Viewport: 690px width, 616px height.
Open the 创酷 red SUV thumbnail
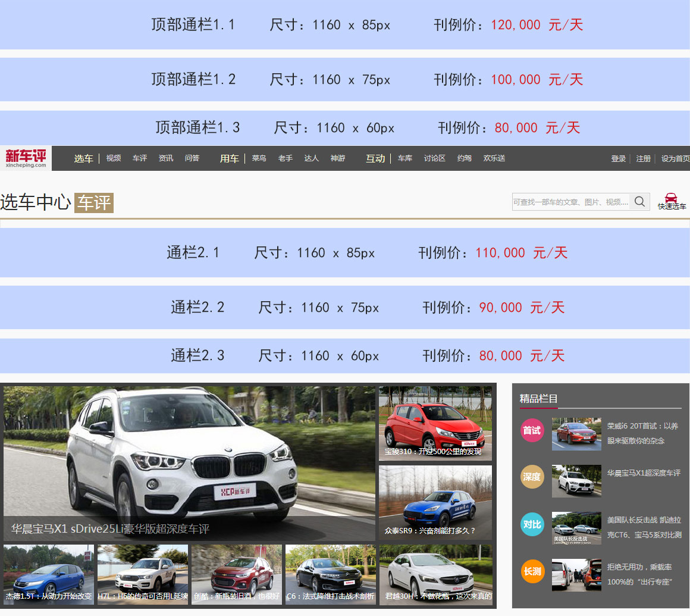point(237,574)
